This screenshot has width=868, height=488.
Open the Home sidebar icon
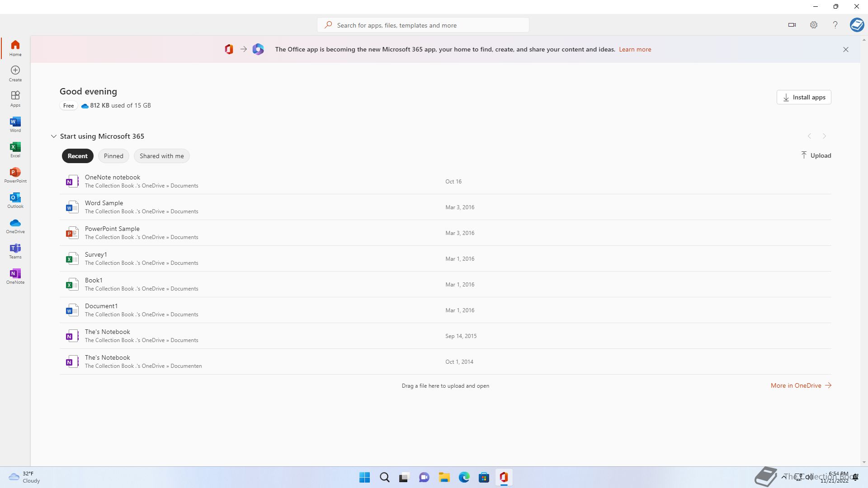tap(15, 48)
